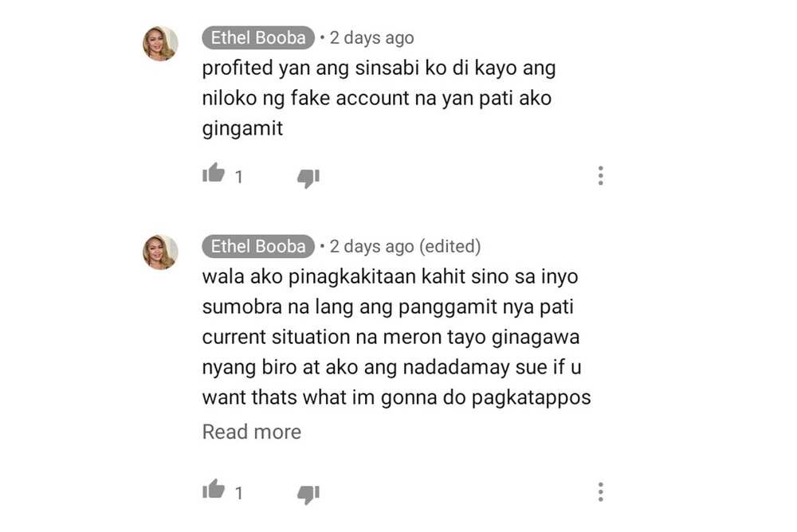Select the comment text beginning 'profited yan ang'
The width and height of the screenshot is (797, 532).
379,98
